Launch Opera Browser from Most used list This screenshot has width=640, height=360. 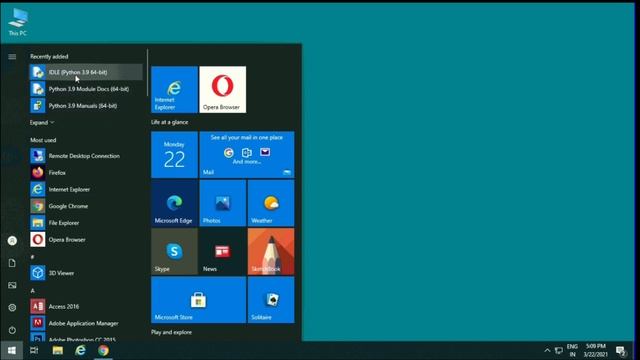coord(86,240)
